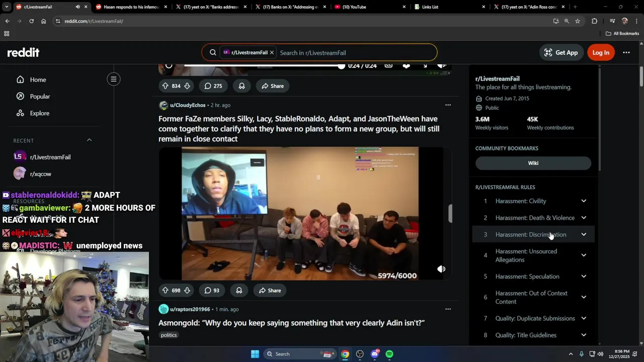
Task: Open user u/raptors201966 profile
Action: (190, 309)
